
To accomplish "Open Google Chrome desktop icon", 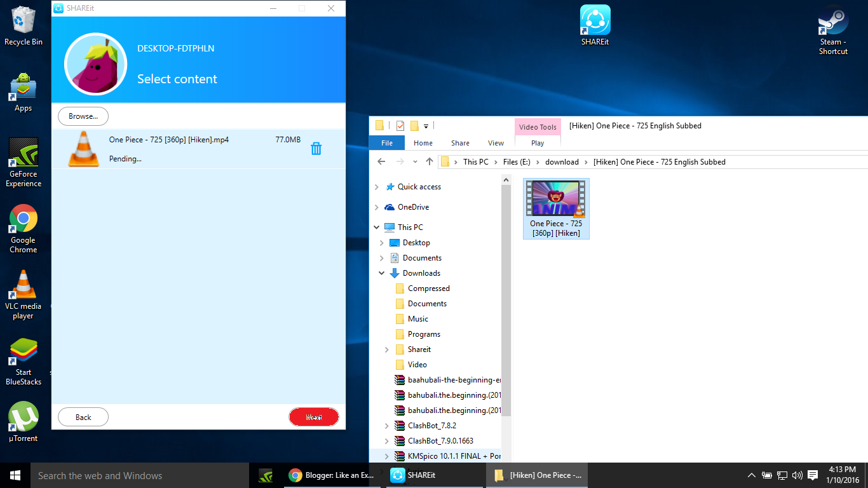I will tap(24, 229).
